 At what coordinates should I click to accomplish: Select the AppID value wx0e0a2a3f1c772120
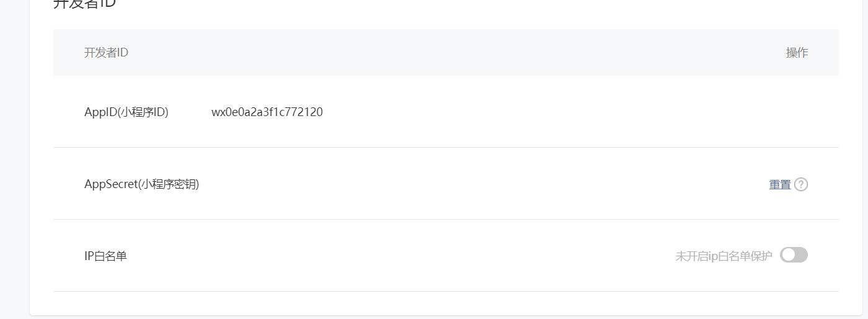click(267, 112)
